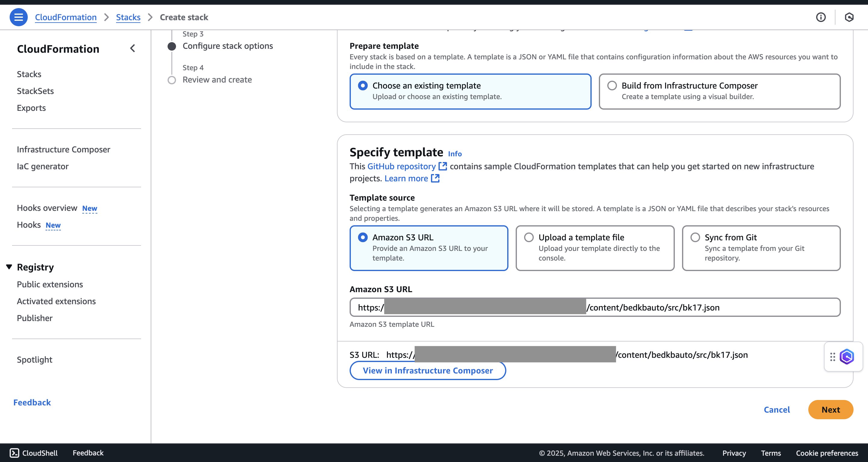This screenshot has height=462, width=868.
Task: Collapse the Registry section triangle
Action: coord(9,267)
